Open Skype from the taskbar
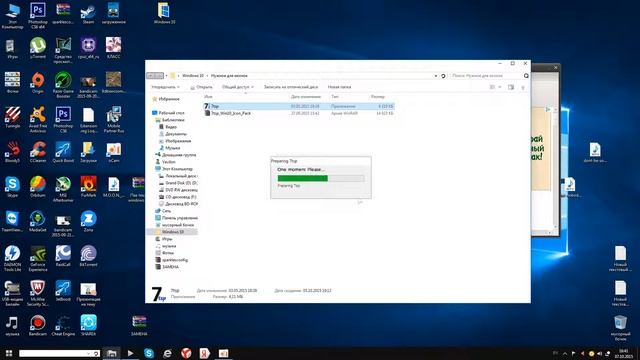This screenshot has width=640, height=360. (x=149, y=353)
